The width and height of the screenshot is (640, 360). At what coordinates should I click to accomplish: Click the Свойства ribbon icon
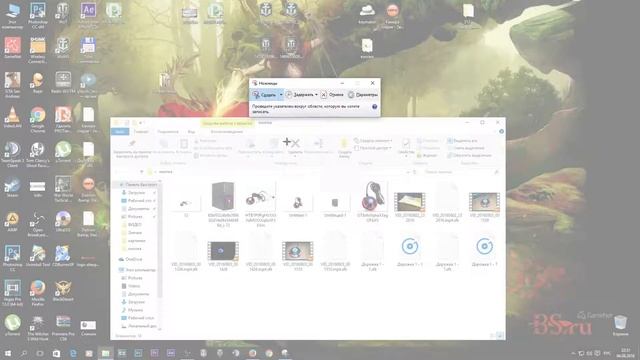coord(406,143)
